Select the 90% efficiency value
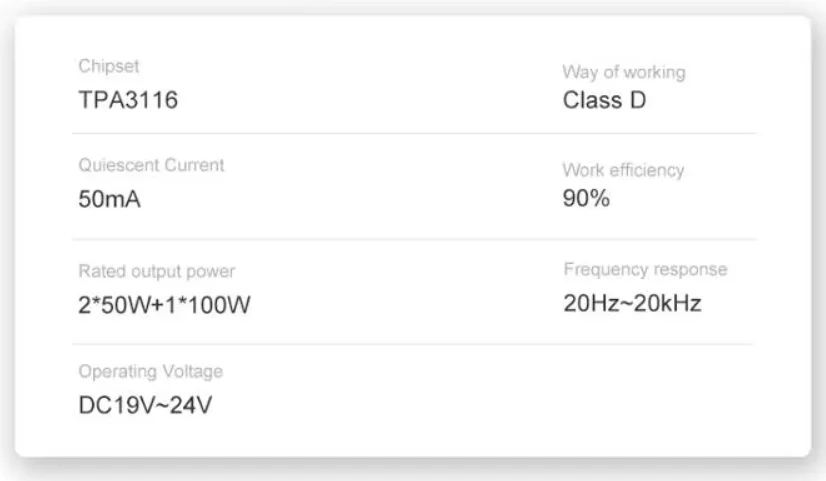This screenshot has height=481, width=826. click(x=586, y=198)
